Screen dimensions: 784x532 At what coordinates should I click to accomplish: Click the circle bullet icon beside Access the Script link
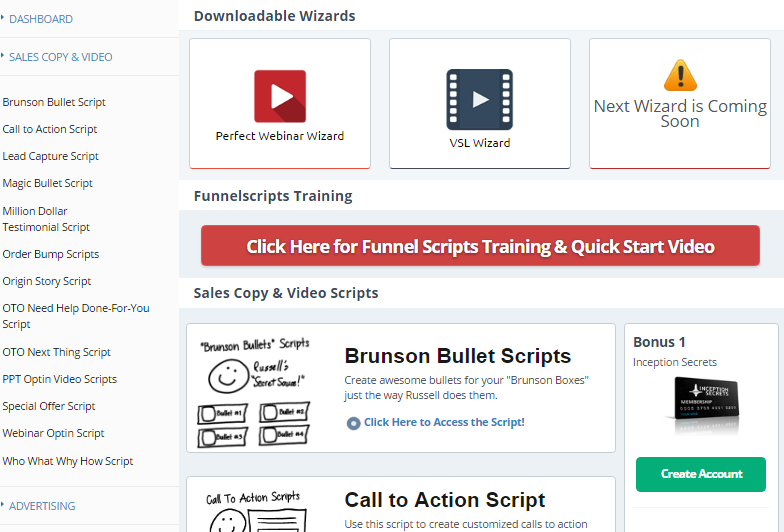point(353,424)
